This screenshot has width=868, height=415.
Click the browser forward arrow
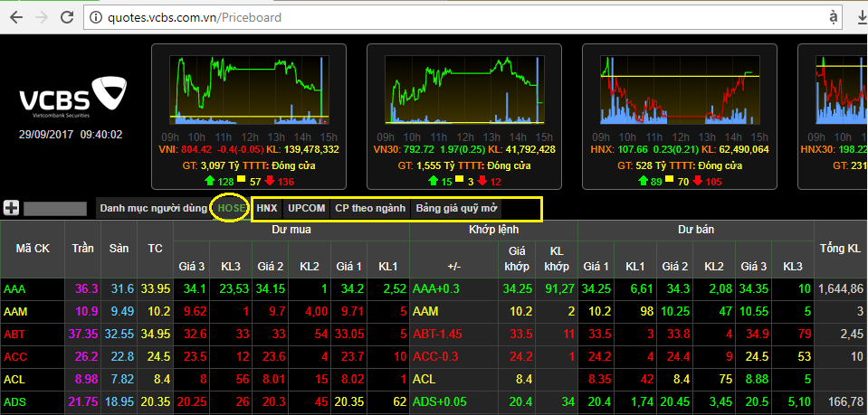[38, 16]
